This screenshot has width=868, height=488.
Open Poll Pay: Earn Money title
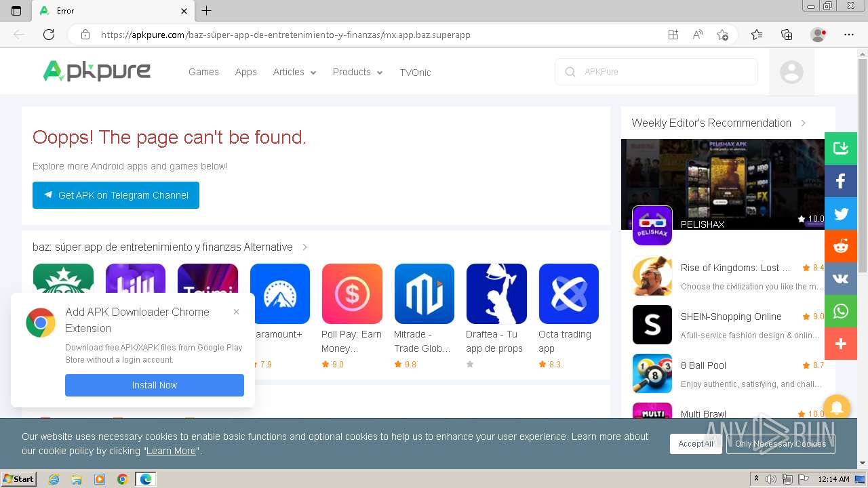tap(351, 341)
